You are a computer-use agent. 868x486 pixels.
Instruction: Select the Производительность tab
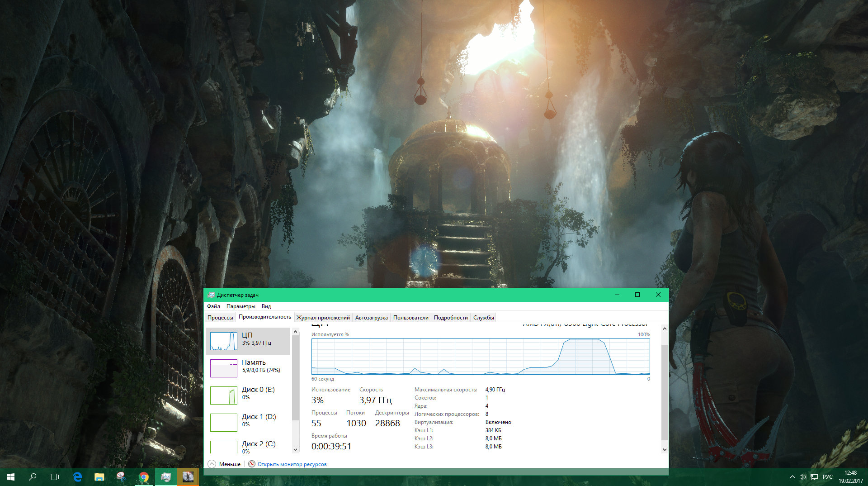tap(265, 317)
